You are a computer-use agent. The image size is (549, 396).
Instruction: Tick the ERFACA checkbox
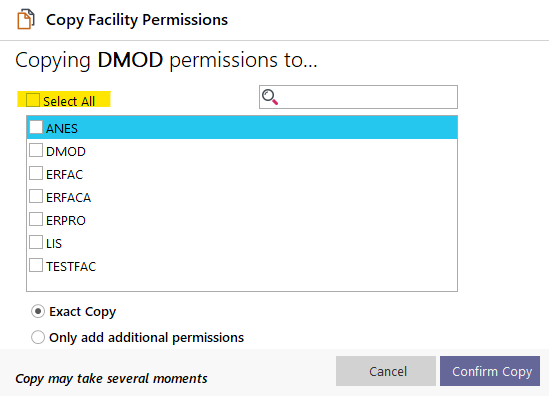click(36, 196)
